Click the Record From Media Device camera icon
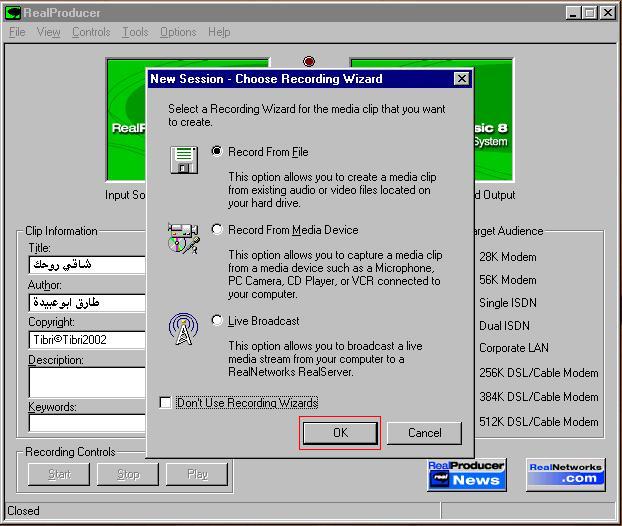This screenshot has width=622, height=526. 184,238
